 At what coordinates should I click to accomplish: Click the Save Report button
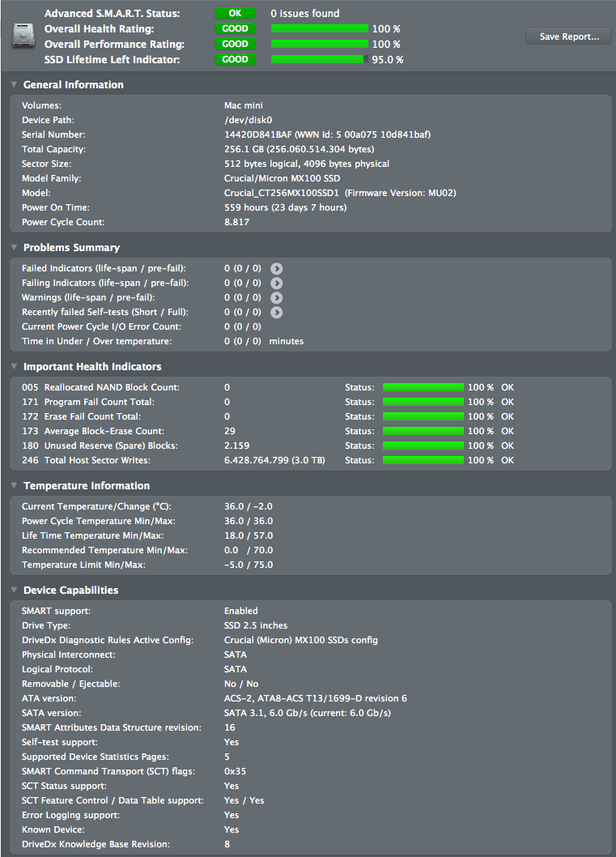(569, 36)
